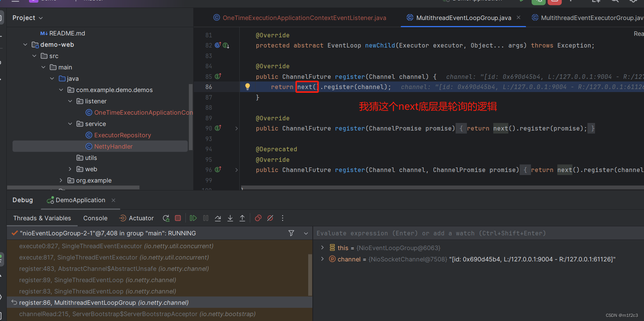Click the gutter override marker at line 90
This screenshot has width=644, height=321.
click(218, 128)
